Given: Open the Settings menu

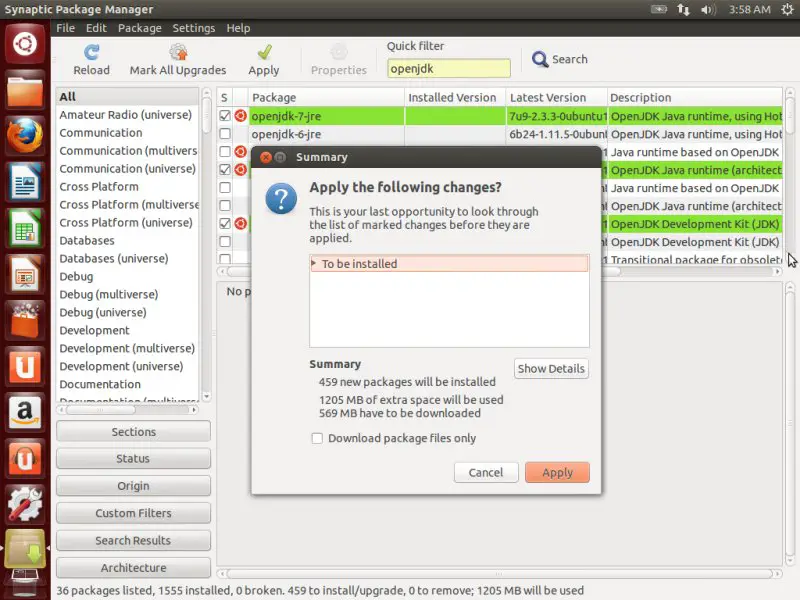Looking at the screenshot, I should tap(194, 28).
